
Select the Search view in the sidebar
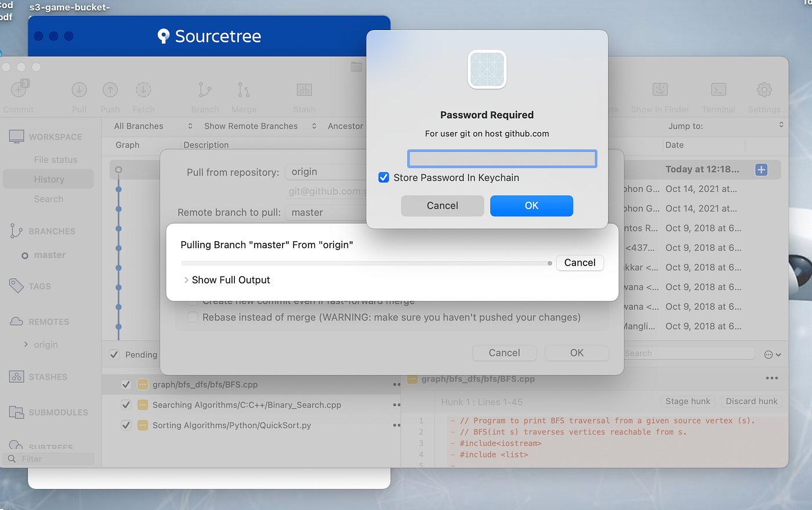click(48, 199)
